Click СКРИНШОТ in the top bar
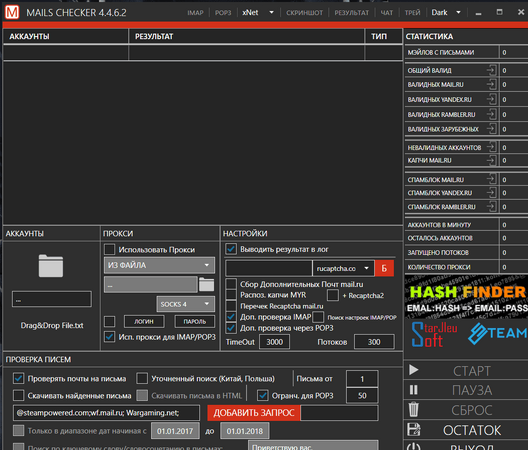The width and height of the screenshot is (528, 450). click(304, 13)
